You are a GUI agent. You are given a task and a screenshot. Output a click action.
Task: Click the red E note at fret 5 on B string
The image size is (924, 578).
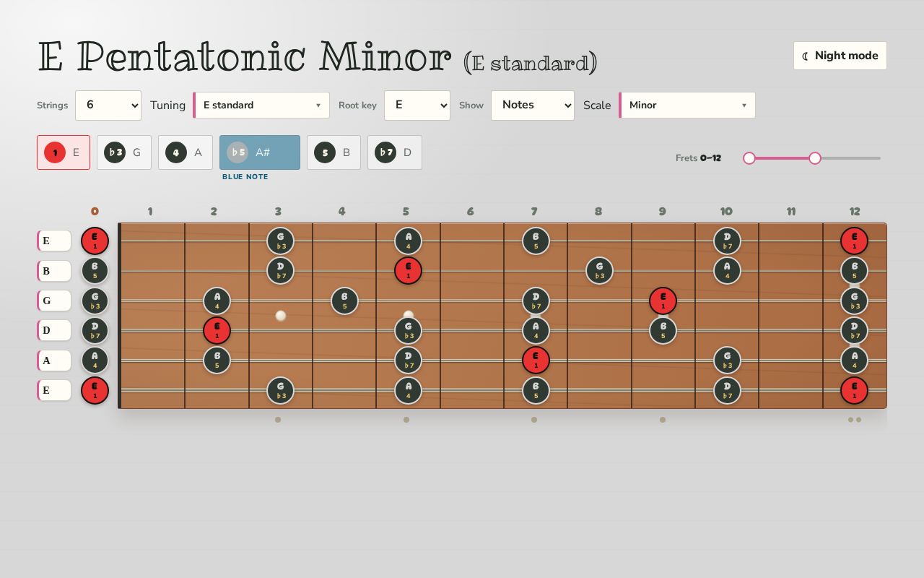pyautogui.click(x=408, y=271)
